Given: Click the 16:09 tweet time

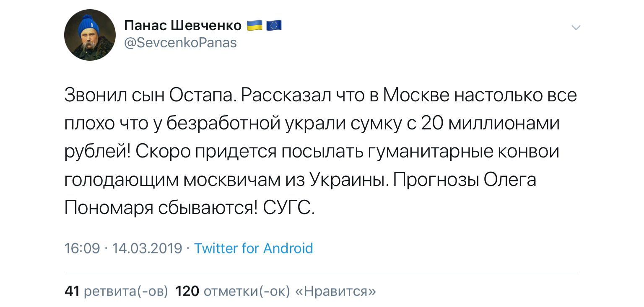Looking at the screenshot, I should point(82,248).
